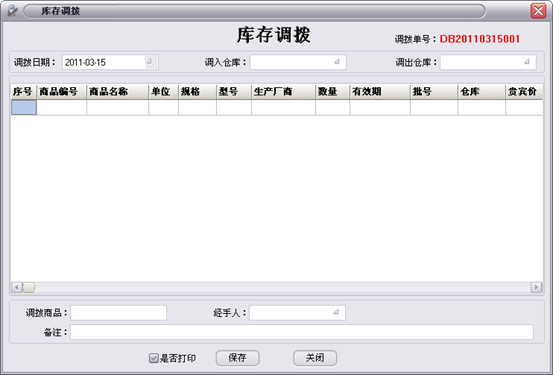The width and height of the screenshot is (553, 375).
Task: Open the 经手人 dropdown
Action: (x=336, y=313)
